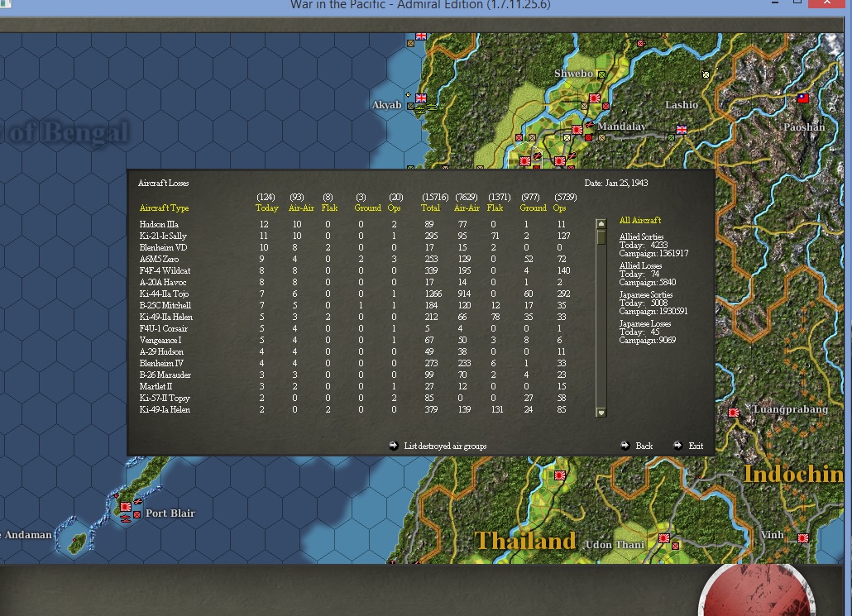852x616 pixels.
Task: Select the Japanese base at Udon Thani
Action: click(x=664, y=537)
